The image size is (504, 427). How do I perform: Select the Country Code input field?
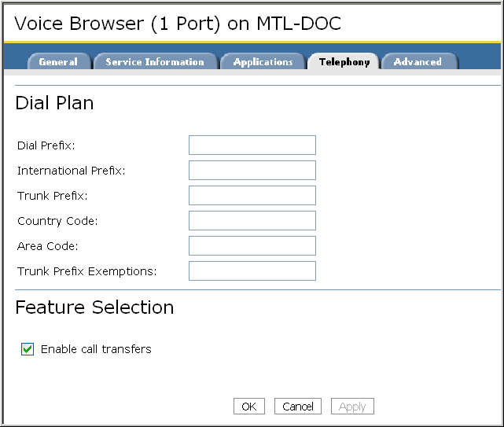pos(252,220)
